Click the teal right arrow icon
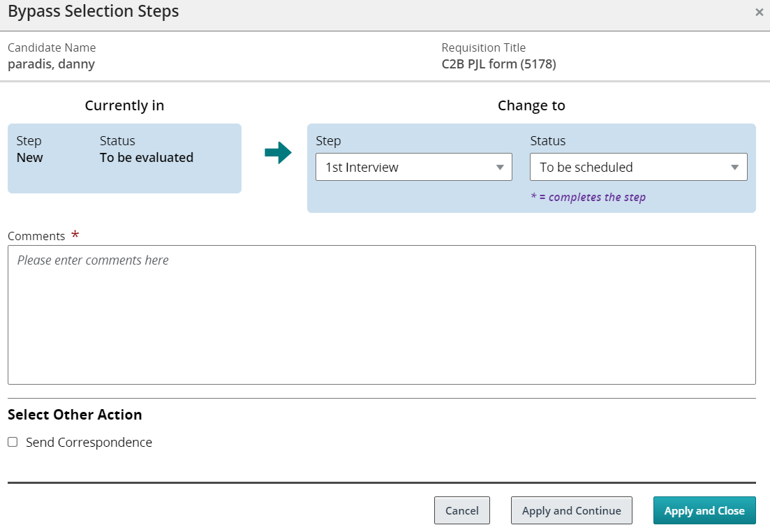Screen dimensions: 770x532 [x=278, y=153]
